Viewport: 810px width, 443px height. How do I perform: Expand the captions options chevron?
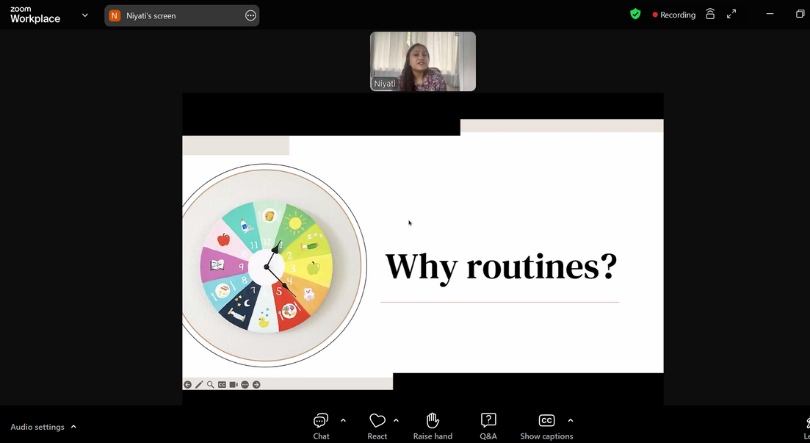(x=570, y=421)
